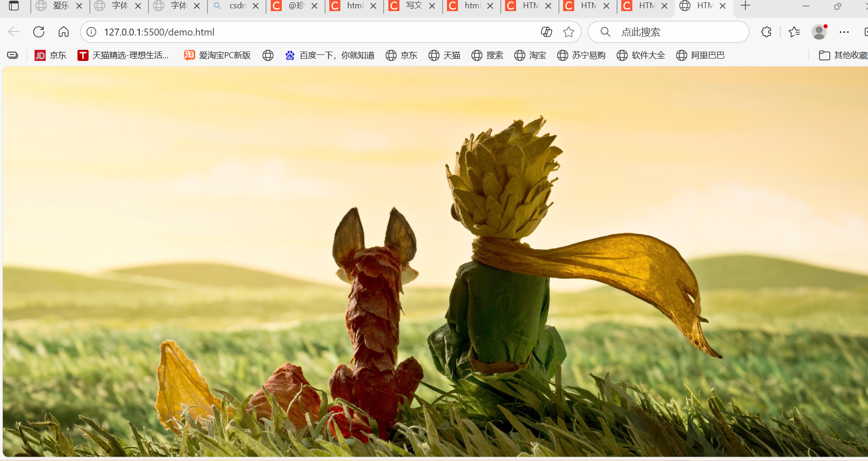Viewport: 868px width, 461px height.
Task: Open the 百度一下，你就知道 bookmark
Action: (x=330, y=55)
